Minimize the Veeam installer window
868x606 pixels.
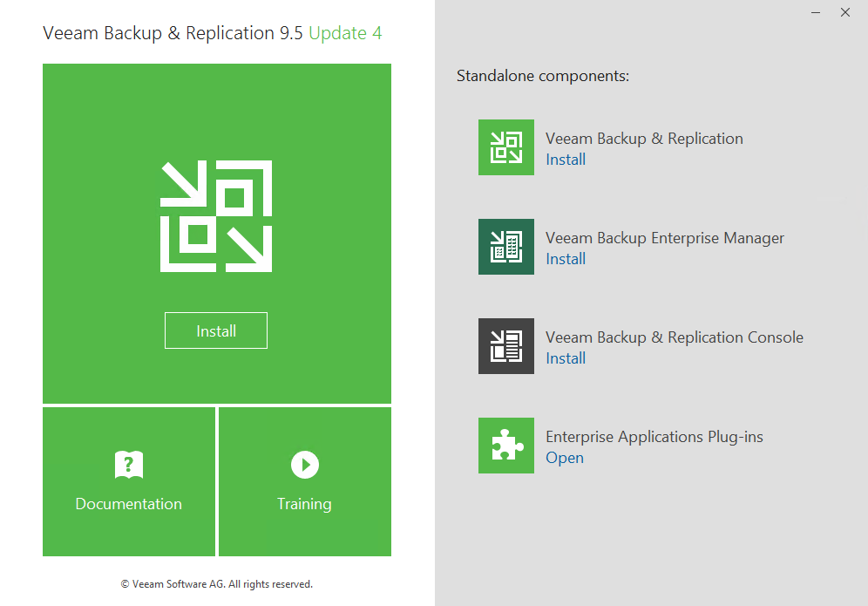point(816,12)
